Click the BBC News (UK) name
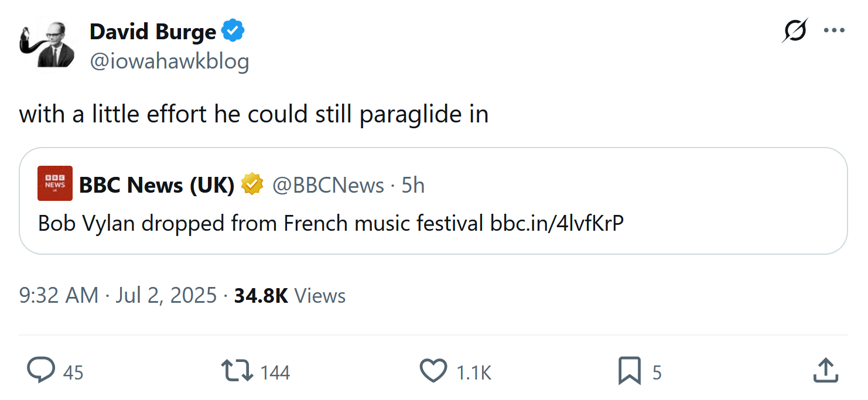Screen dimensions: 868x400 click(157, 185)
